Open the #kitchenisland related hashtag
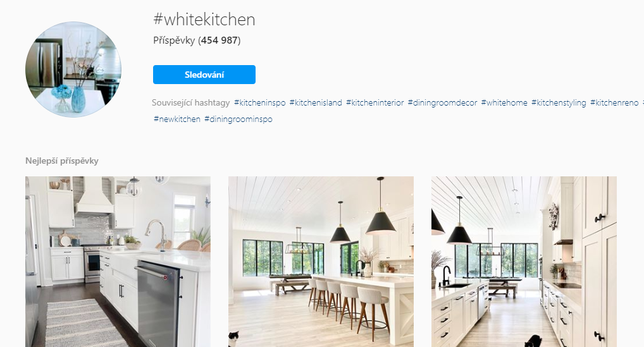Image resolution: width=644 pixels, height=347 pixels. click(x=316, y=103)
